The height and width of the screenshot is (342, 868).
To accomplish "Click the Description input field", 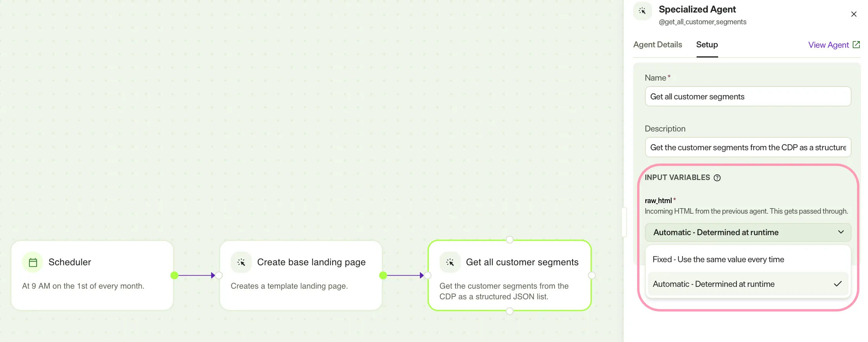I will (x=748, y=147).
